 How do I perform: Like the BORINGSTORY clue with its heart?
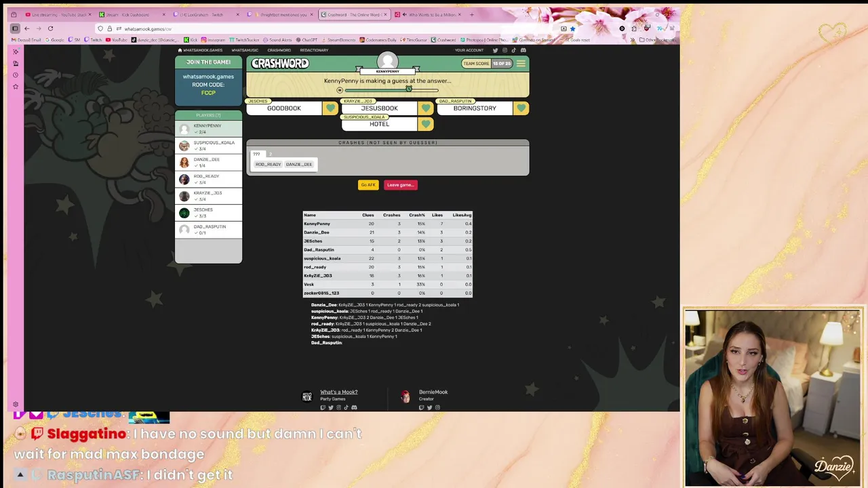[x=521, y=108]
